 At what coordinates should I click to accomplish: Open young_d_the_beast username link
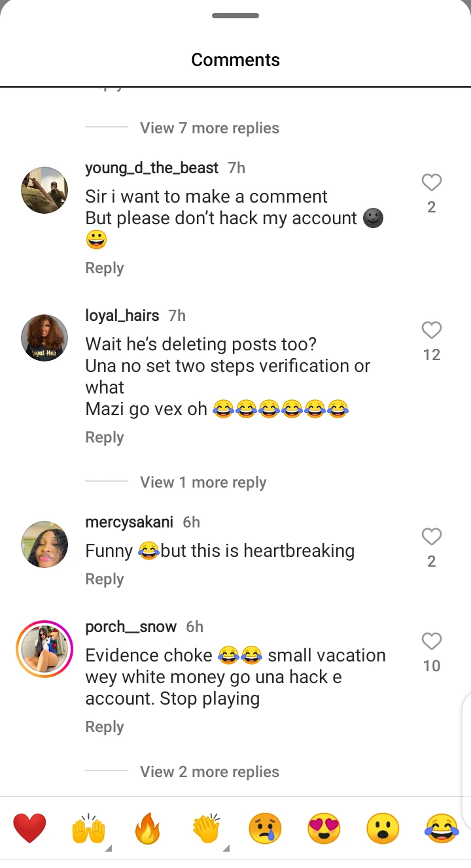pyautogui.click(x=152, y=168)
